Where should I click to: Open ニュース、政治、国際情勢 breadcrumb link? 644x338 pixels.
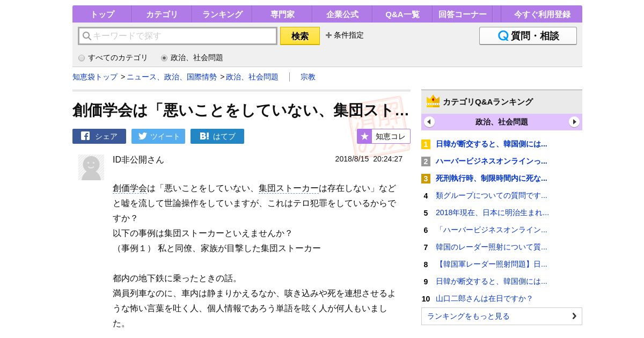pyautogui.click(x=172, y=77)
